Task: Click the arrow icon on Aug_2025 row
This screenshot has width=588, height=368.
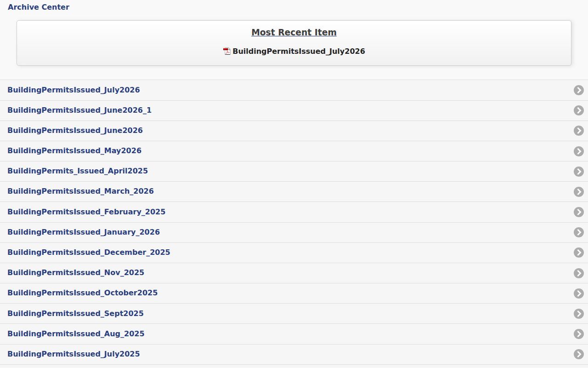Action: [579, 334]
